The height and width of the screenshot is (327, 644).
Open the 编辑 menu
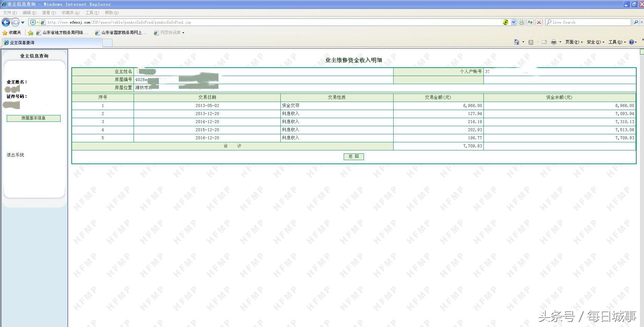tap(29, 13)
